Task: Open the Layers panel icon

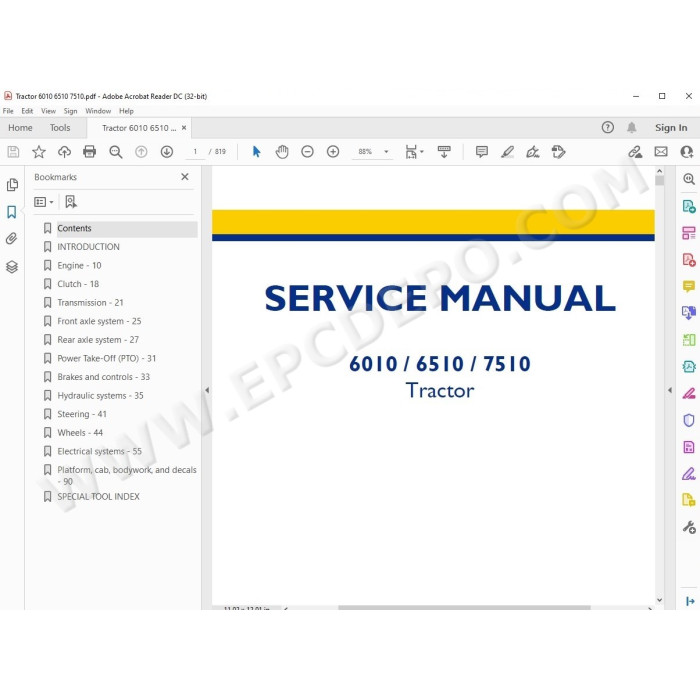Action: 12,267
